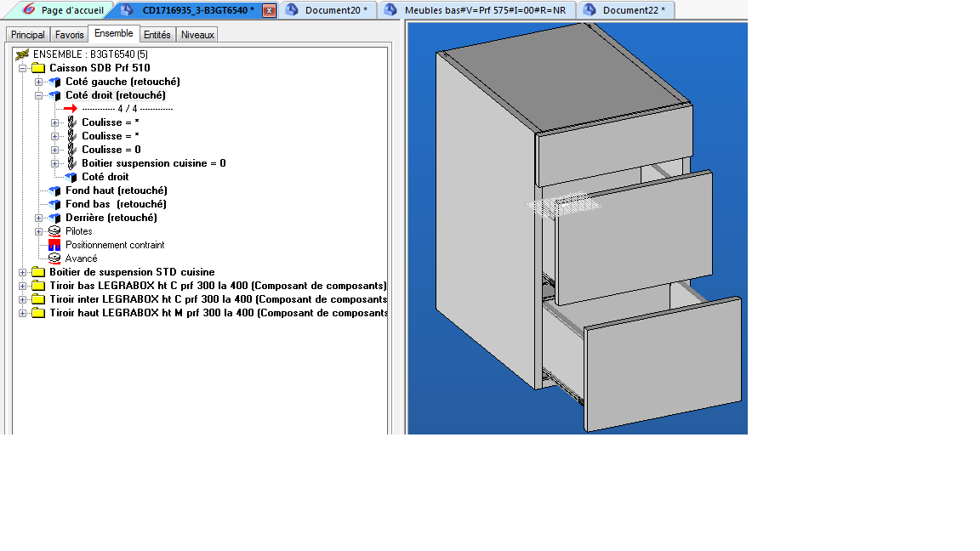Image resolution: width=980 pixels, height=551 pixels.
Task: Select the Fond bas (retouché) part icon
Action: (x=55, y=204)
